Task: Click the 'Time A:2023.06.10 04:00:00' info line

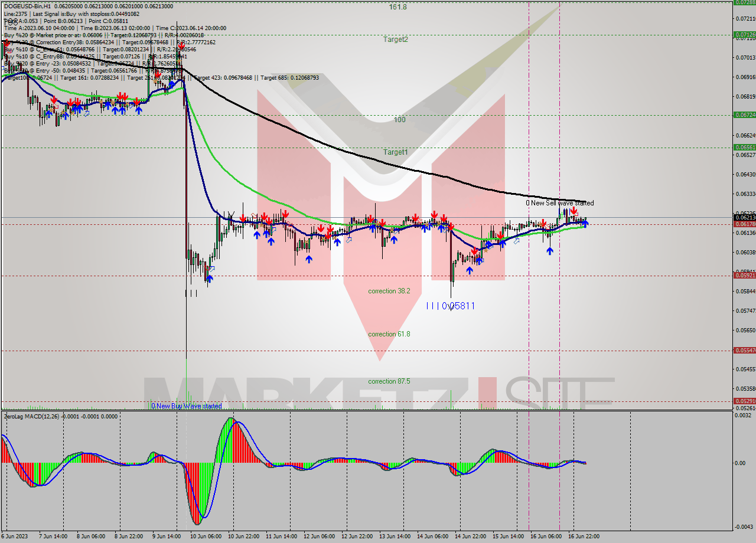Action: (x=40, y=28)
